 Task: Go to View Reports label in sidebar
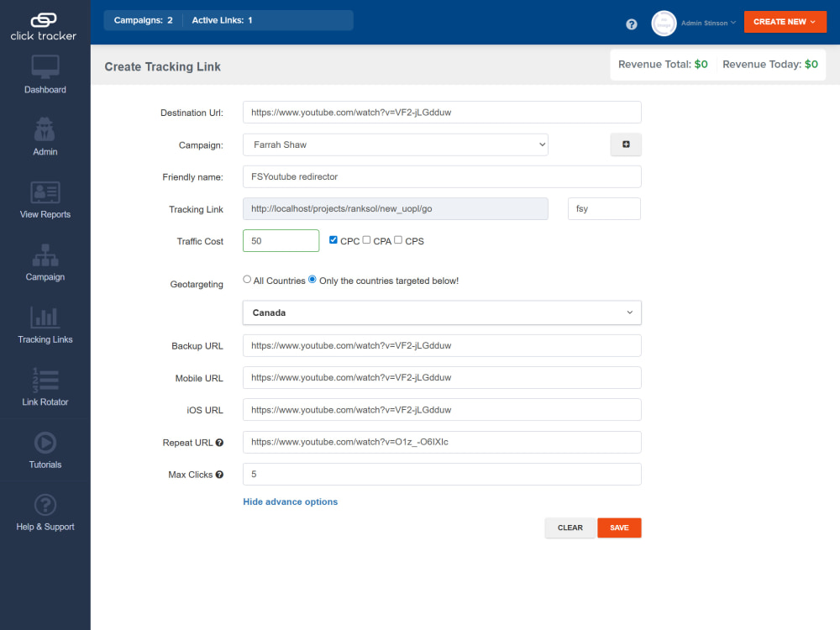45,214
